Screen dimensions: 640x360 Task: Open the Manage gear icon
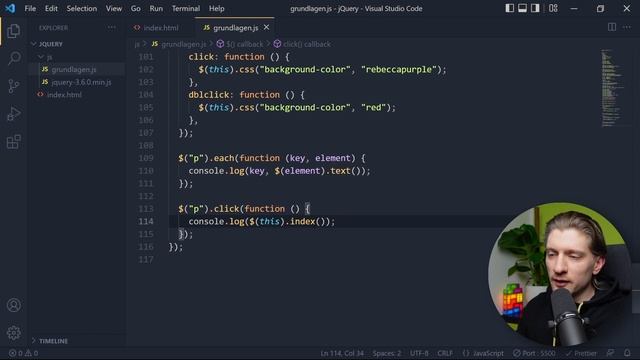(x=13, y=333)
